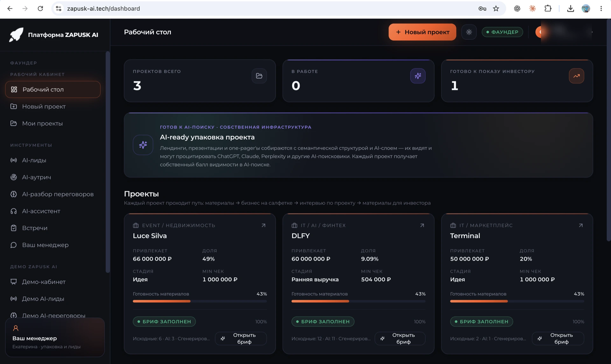Open Chrome three-dot menu
611x364 pixels.
coord(601,9)
